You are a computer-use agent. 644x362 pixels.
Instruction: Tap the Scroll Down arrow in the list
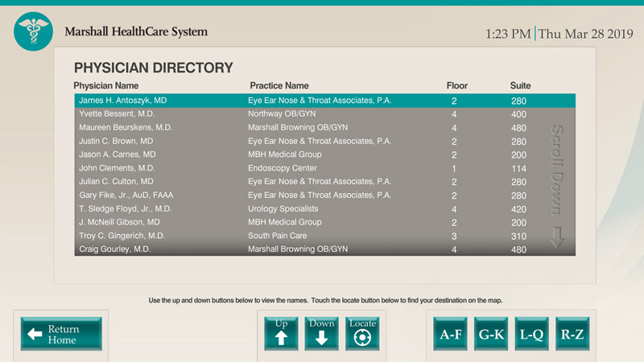click(x=557, y=237)
